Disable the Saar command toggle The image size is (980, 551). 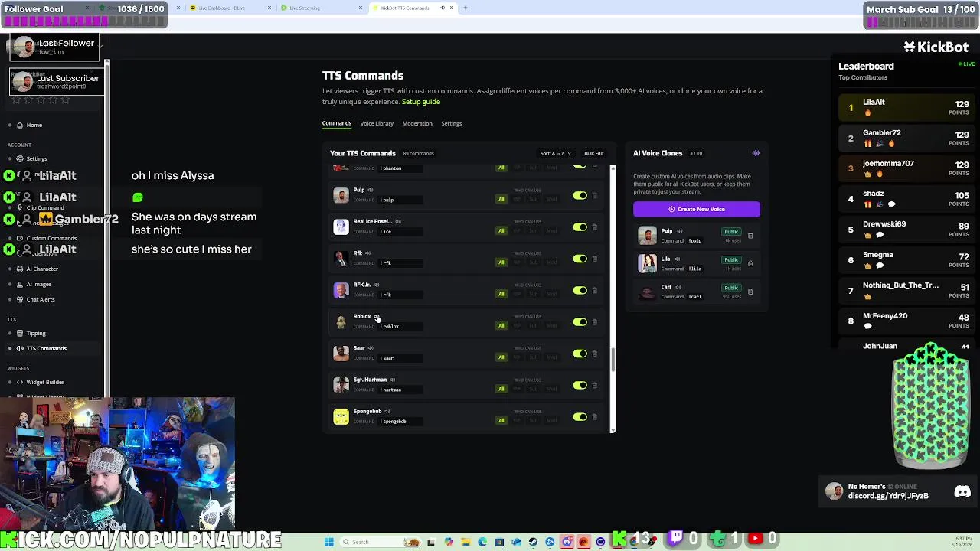point(580,354)
